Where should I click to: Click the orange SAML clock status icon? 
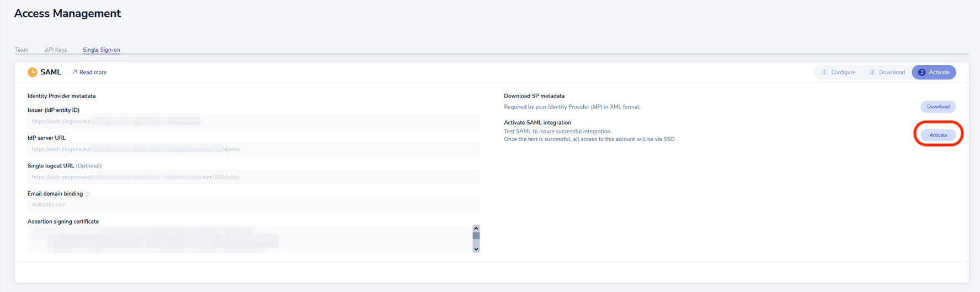tap(33, 72)
